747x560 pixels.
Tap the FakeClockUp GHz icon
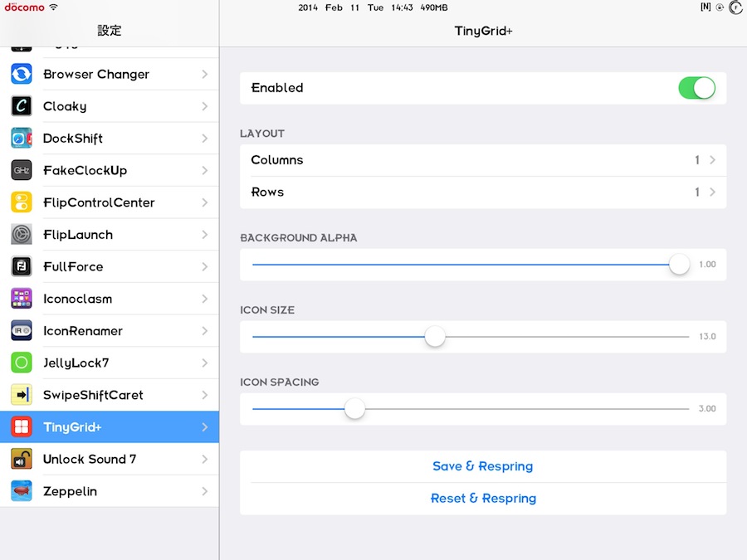click(x=22, y=170)
